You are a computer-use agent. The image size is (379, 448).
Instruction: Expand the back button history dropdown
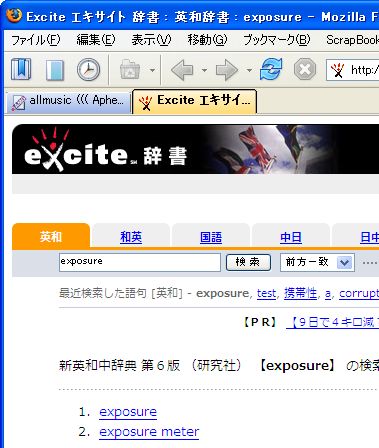tap(204, 70)
